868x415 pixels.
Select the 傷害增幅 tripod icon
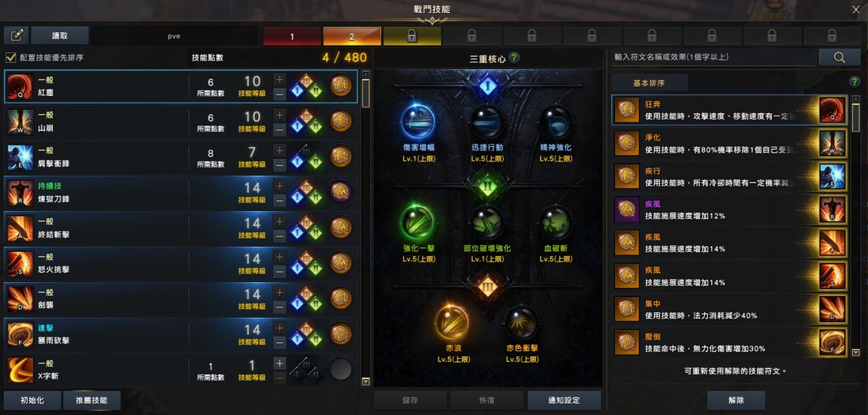tap(418, 121)
